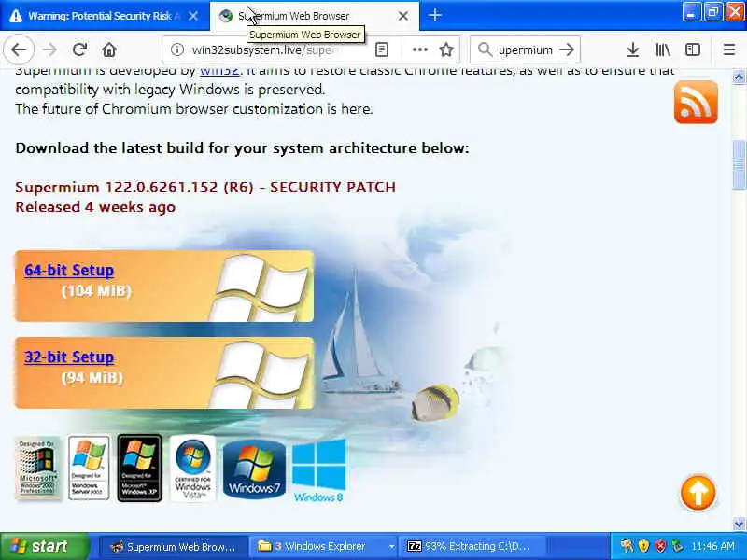Open the browser home page

109,49
